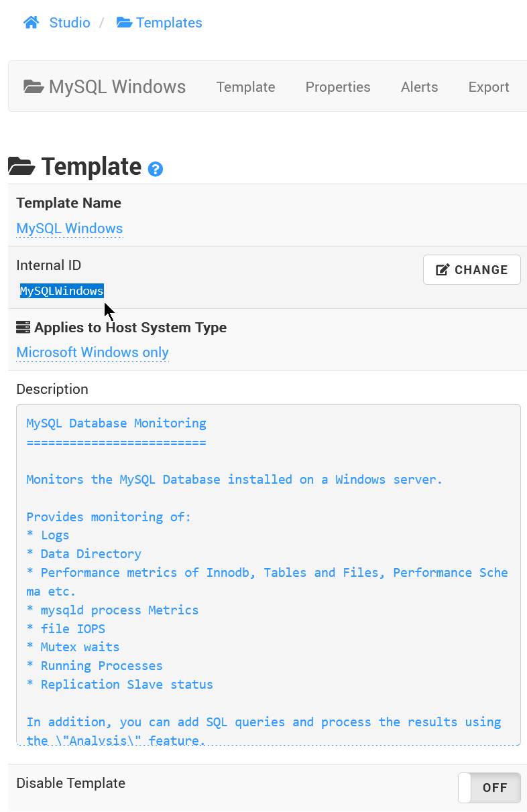Navigate to Templates via the breadcrumb link
This screenshot has height=812, width=527.
pos(169,22)
